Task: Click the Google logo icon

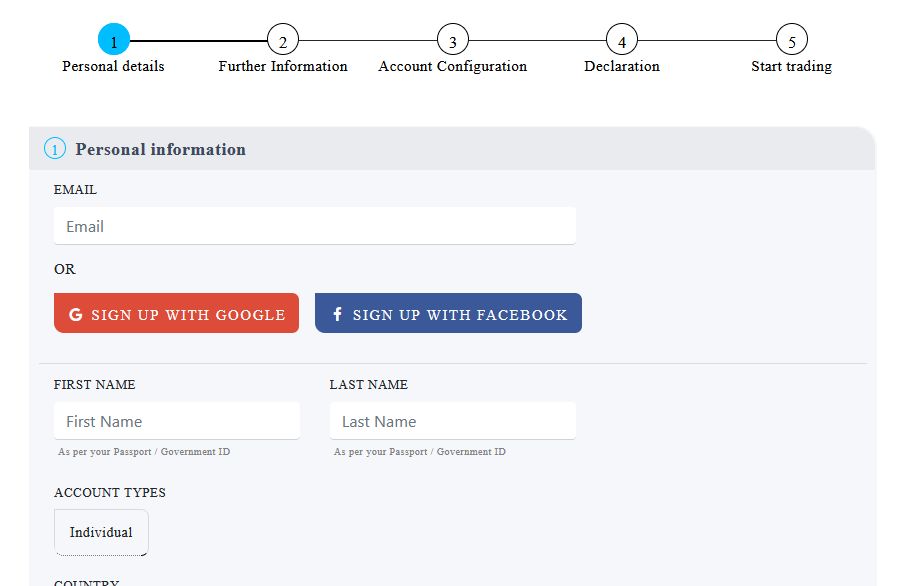Action: pos(76,314)
